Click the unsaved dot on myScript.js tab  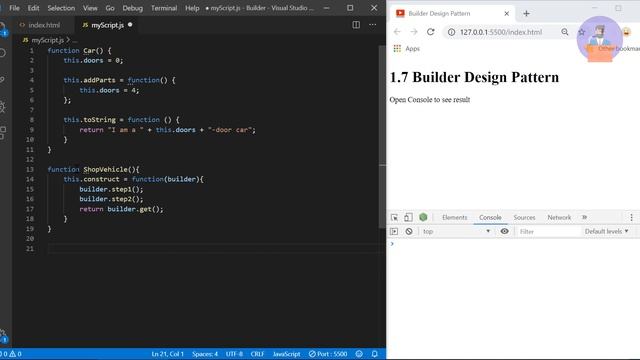click(130, 24)
